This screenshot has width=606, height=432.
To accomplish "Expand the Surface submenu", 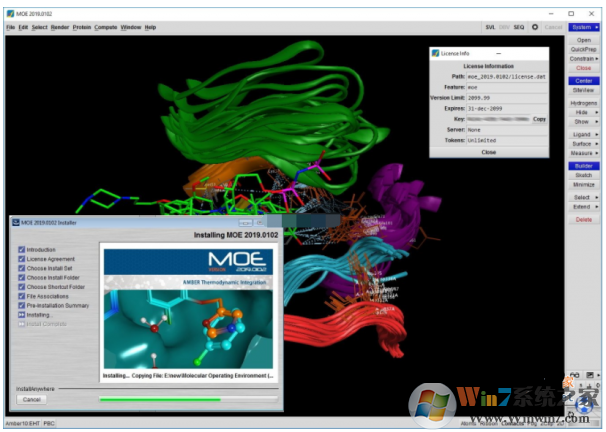I will coord(584,144).
